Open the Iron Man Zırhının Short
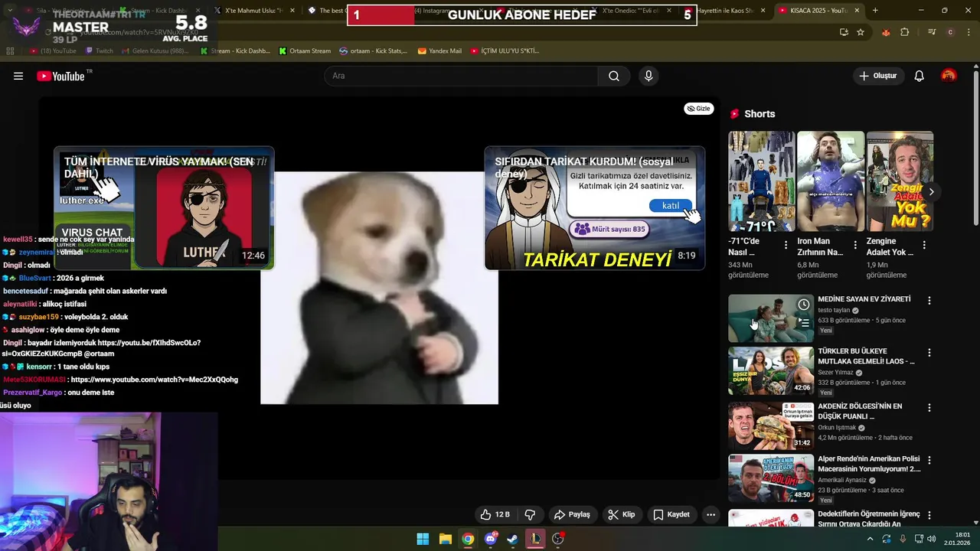This screenshot has height=551, width=980. click(831, 181)
